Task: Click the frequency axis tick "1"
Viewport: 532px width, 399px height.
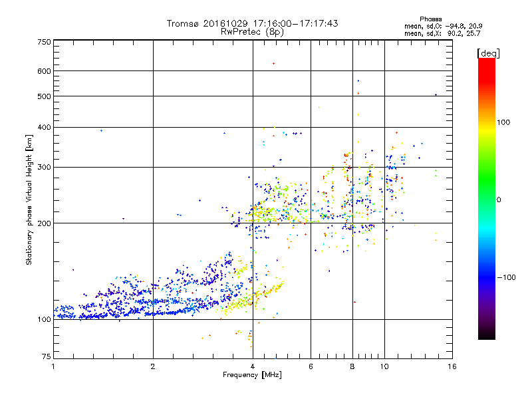Action: pos(53,366)
